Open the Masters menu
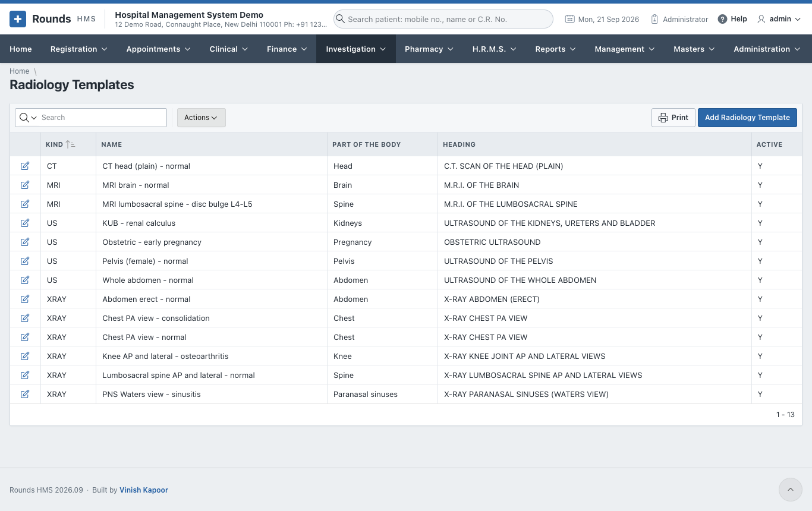 tap(694, 49)
